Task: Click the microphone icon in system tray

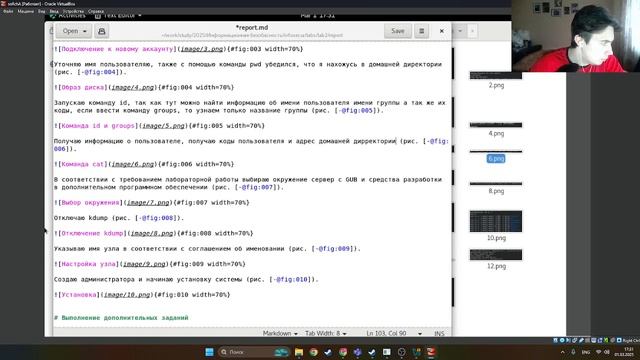Action: [x=573, y=352]
